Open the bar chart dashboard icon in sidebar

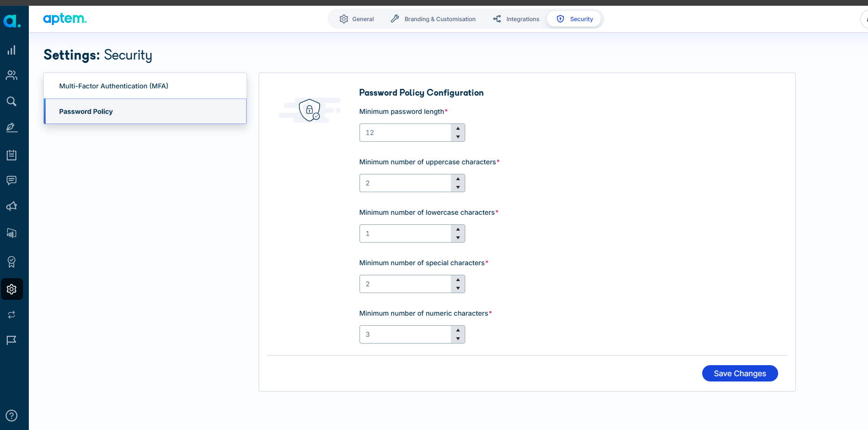12,50
